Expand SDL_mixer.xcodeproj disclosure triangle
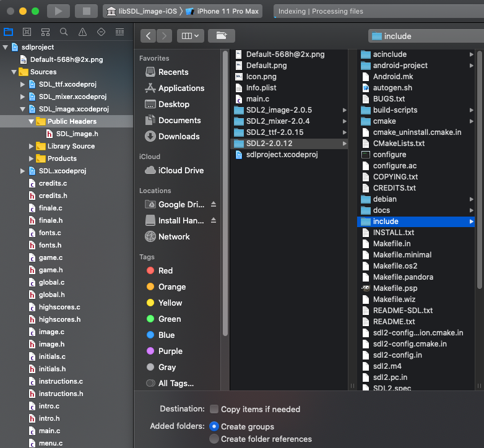Viewport: 484px width, 448px height. 22,97
